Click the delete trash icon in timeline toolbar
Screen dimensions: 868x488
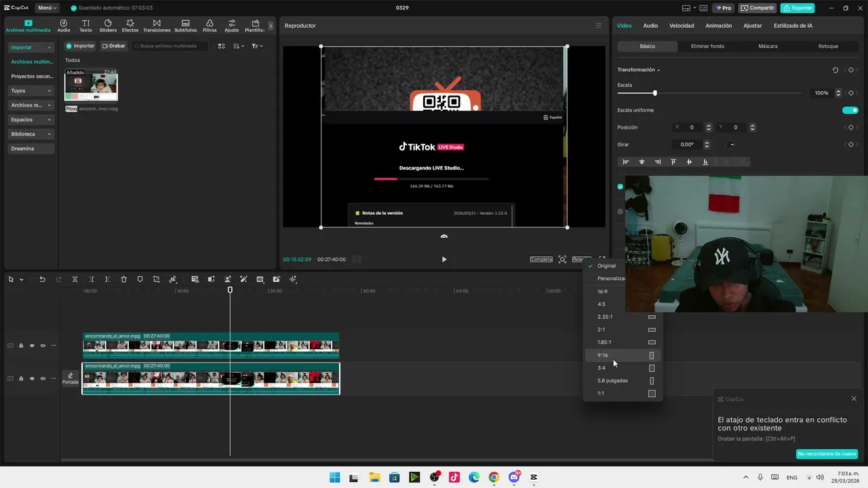tap(123, 279)
